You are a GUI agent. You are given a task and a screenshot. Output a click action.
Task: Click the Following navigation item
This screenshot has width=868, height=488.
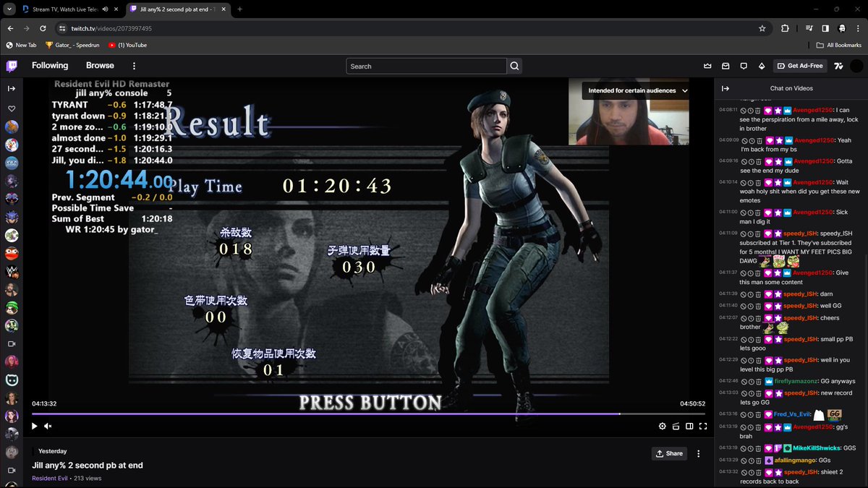pyautogui.click(x=49, y=65)
